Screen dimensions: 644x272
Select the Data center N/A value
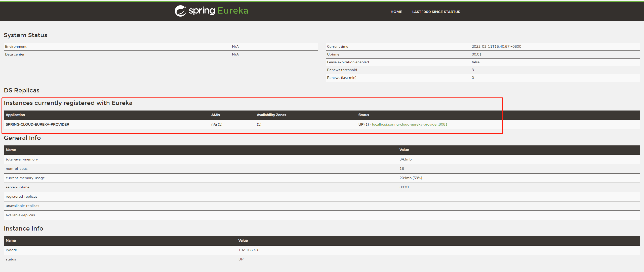click(235, 54)
